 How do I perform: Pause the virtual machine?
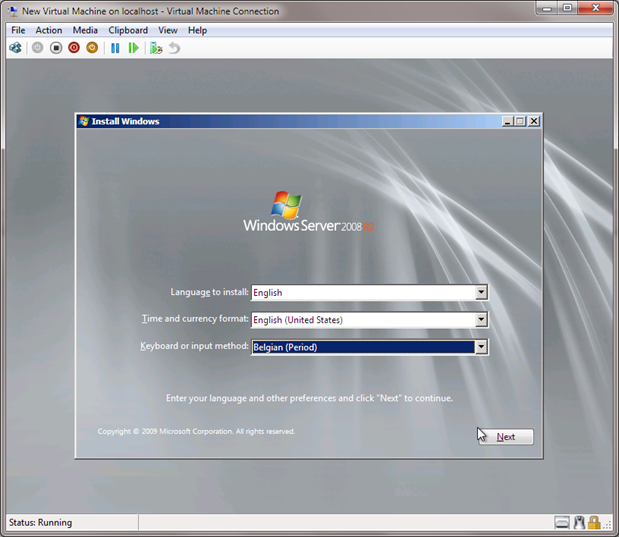click(x=115, y=48)
